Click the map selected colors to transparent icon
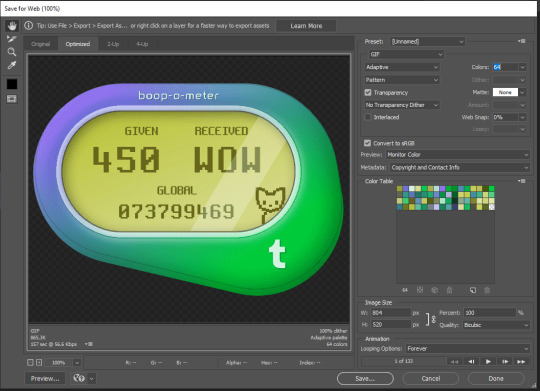The image size is (540, 391). point(420,290)
